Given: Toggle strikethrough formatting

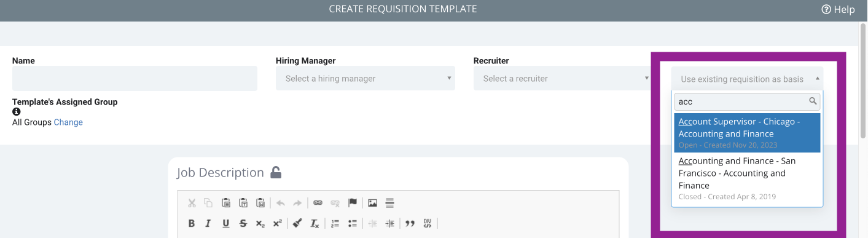Looking at the screenshot, I should (x=243, y=223).
